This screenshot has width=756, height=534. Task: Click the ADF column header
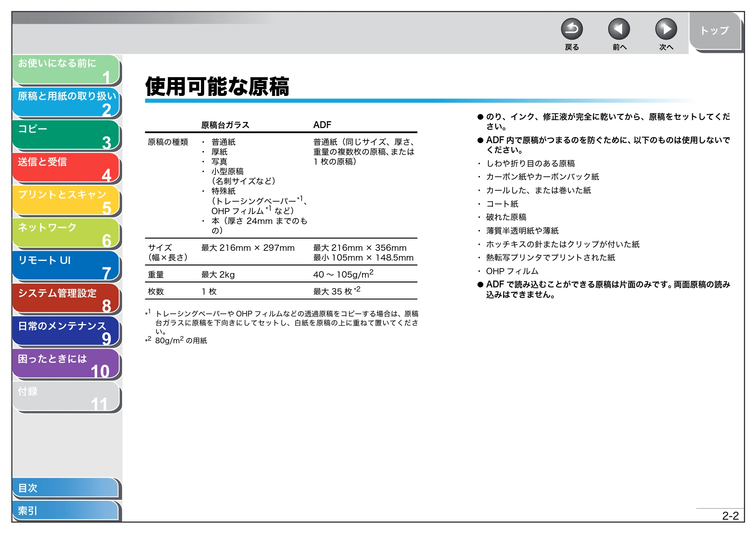coord(322,125)
